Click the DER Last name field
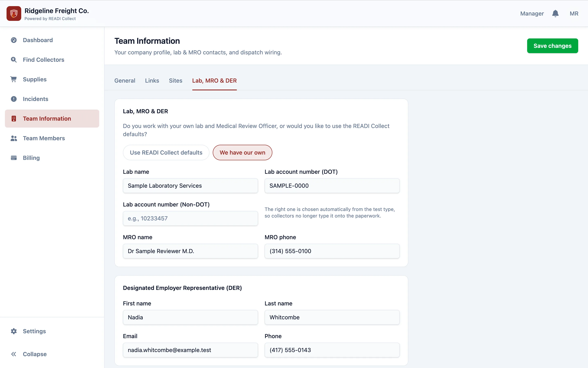This screenshot has width=588, height=368. coord(332,317)
